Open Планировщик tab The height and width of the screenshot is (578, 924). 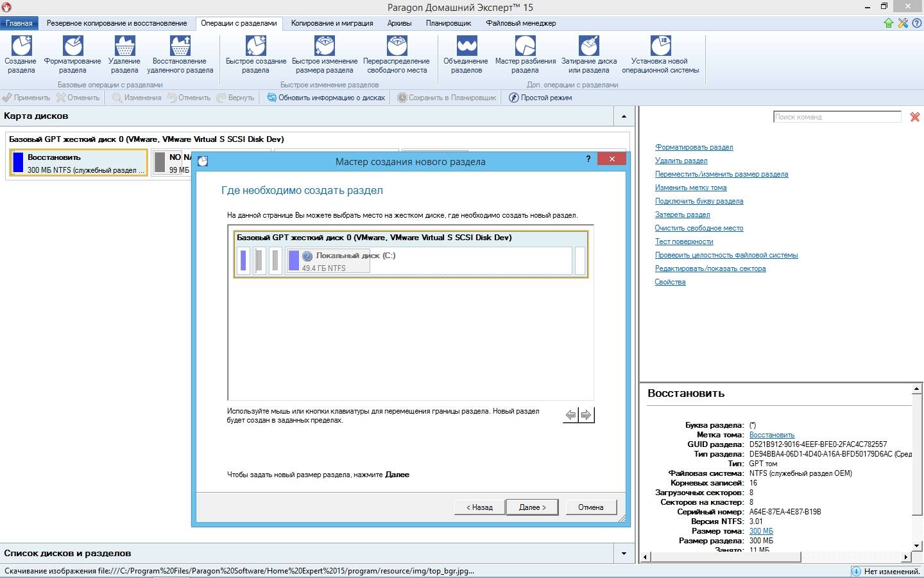449,23
